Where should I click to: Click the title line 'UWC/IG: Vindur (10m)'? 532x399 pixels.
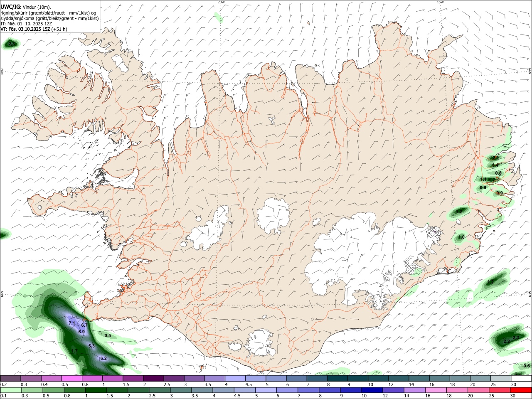[25, 7]
